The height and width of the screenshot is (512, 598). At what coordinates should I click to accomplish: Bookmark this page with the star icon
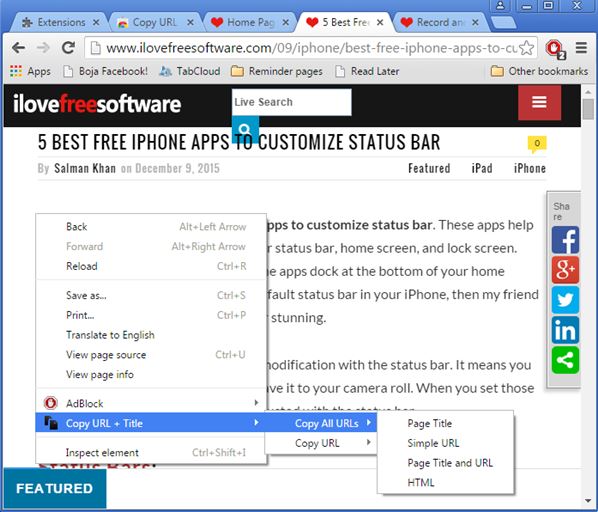(527, 48)
